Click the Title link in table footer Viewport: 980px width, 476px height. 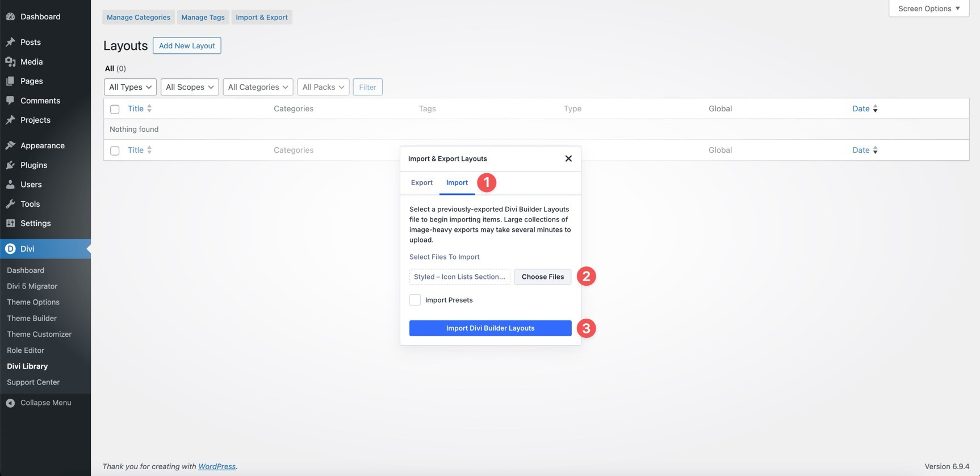point(136,150)
